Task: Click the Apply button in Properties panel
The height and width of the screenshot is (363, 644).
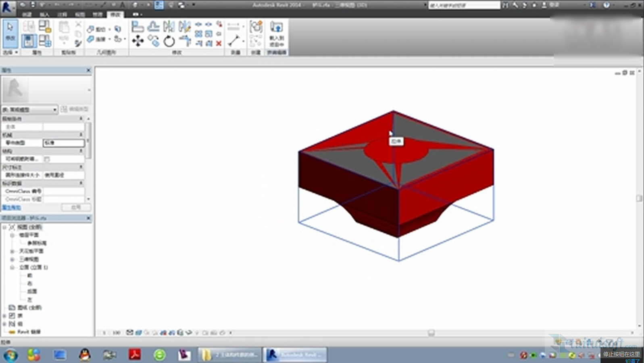Action: (75, 207)
